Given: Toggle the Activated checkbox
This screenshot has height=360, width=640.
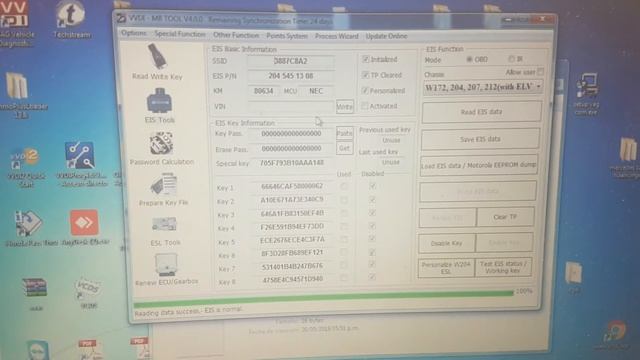Looking at the screenshot, I should pos(364,106).
